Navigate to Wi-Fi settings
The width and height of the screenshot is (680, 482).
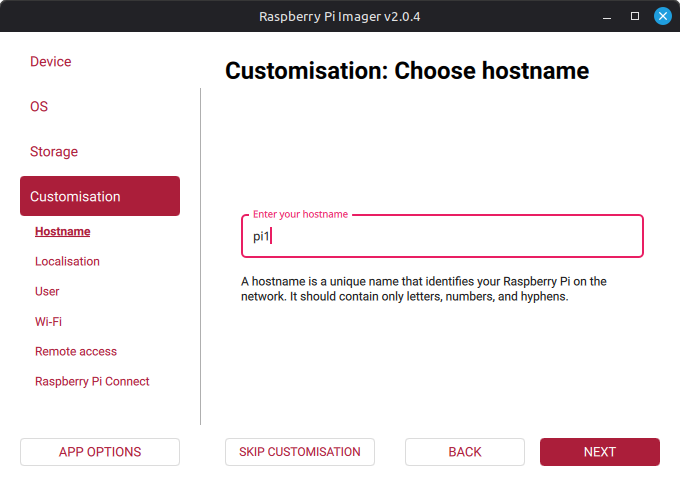coord(49,321)
